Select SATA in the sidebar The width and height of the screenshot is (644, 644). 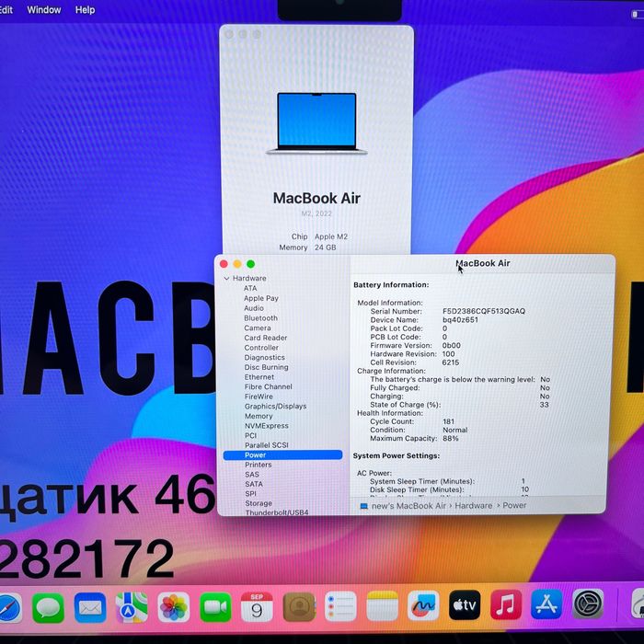254,484
